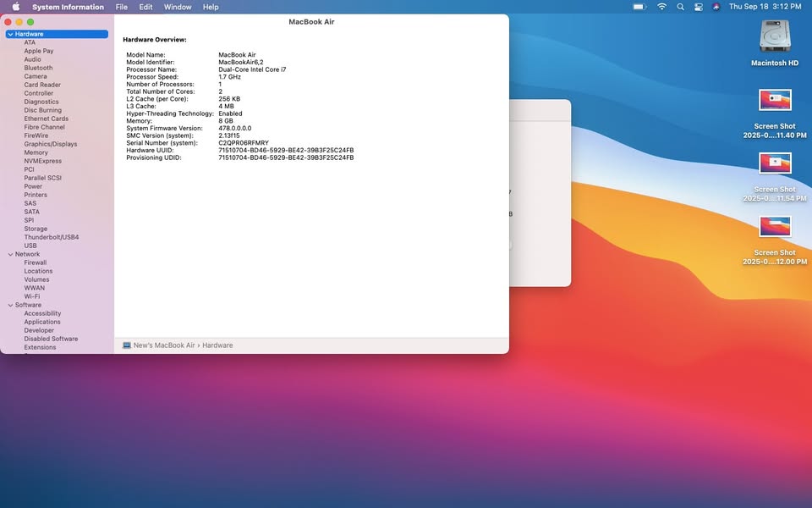Select the Screen Shot 12.00 PM desktop file
The height and width of the screenshot is (508, 812).
pyautogui.click(x=775, y=227)
